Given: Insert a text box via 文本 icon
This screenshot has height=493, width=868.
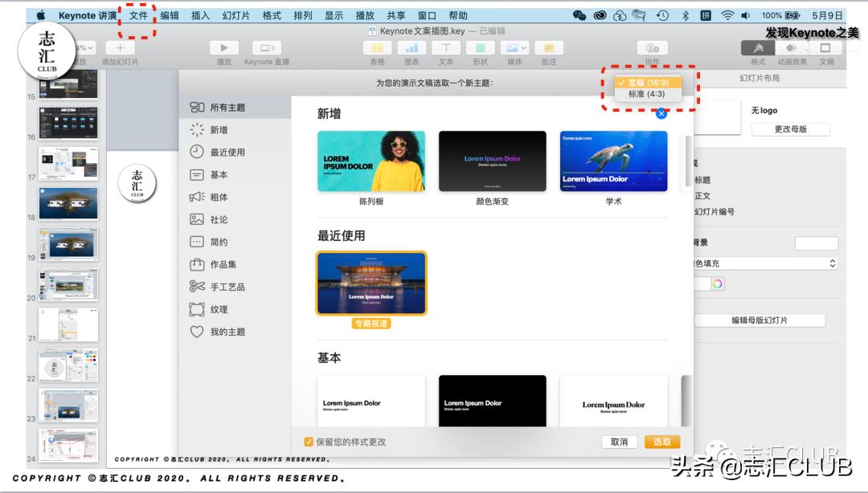Looking at the screenshot, I should pyautogui.click(x=446, y=48).
